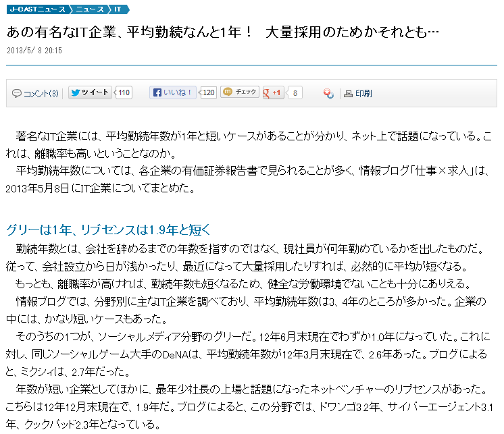Click the コメント(3) speech bubble icon

pyautogui.click(x=17, y=93)
